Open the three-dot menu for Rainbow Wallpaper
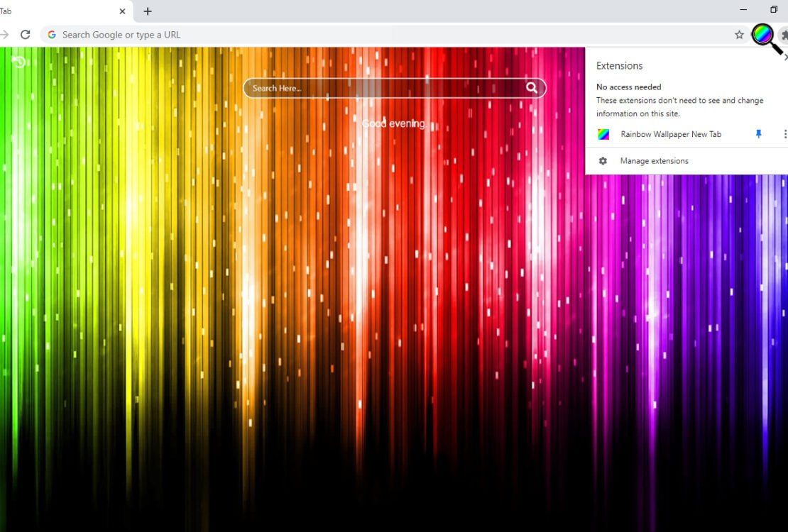 click(784, 133)
